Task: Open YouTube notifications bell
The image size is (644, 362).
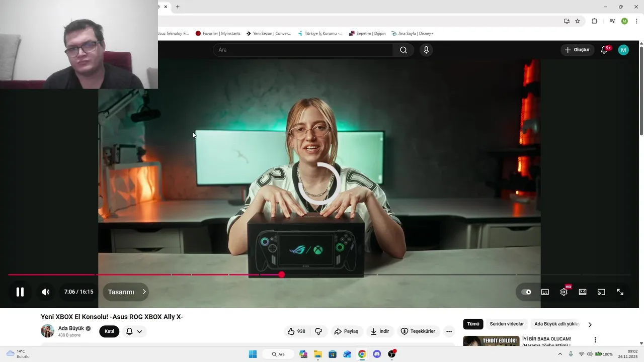Action: 605,50
